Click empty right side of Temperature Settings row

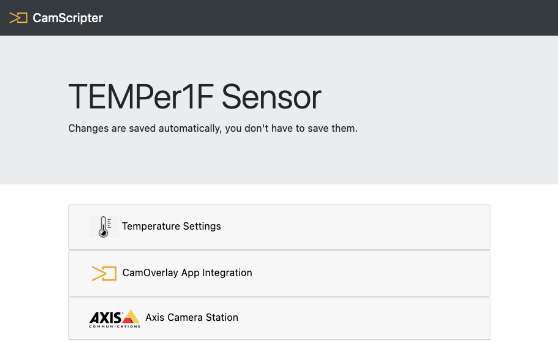point(356,227)
